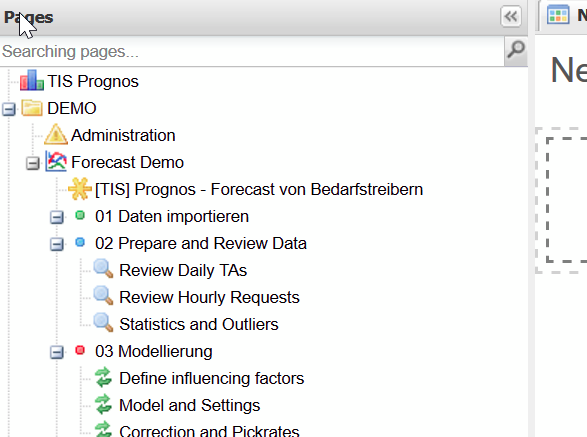
Task: Click the orange star icon beside [TIS] Prognos
Action: (80, 188)
